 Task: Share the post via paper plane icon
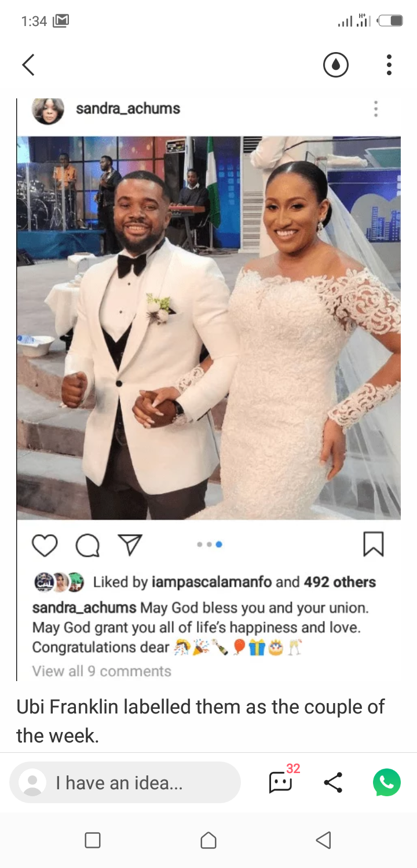130,545
